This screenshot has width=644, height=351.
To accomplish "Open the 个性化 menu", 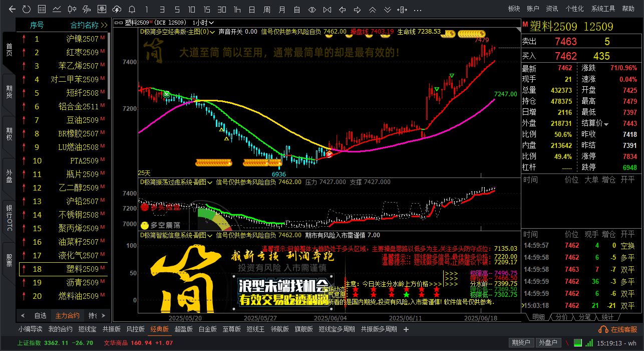I will coord(574,9).
